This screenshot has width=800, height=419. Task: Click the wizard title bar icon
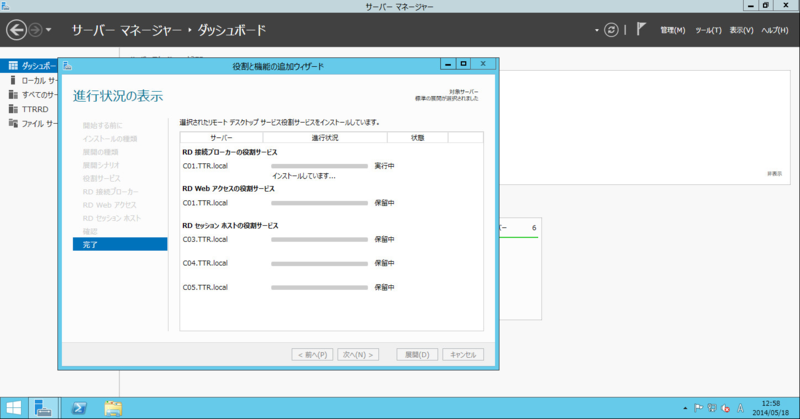[67, 66]
